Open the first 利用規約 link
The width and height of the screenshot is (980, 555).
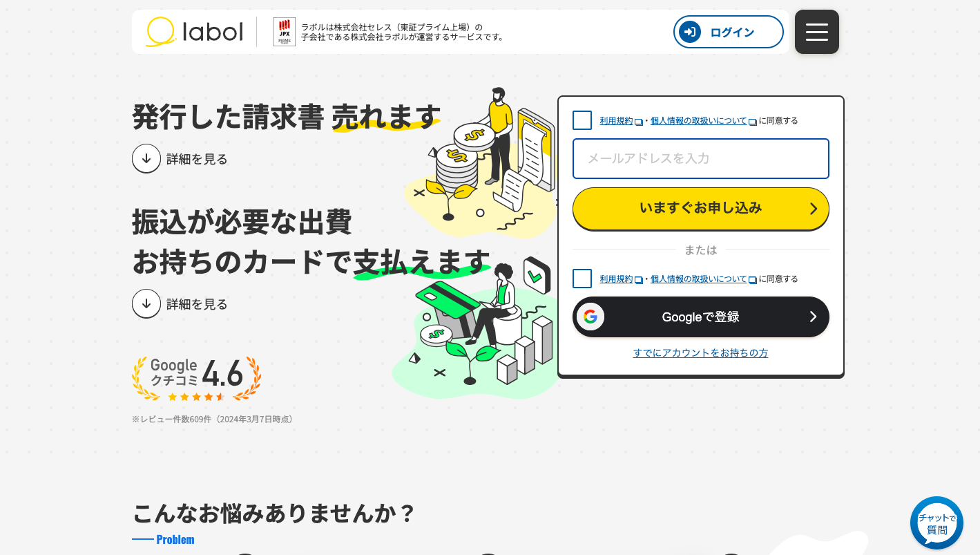click(x=616, y=120)
